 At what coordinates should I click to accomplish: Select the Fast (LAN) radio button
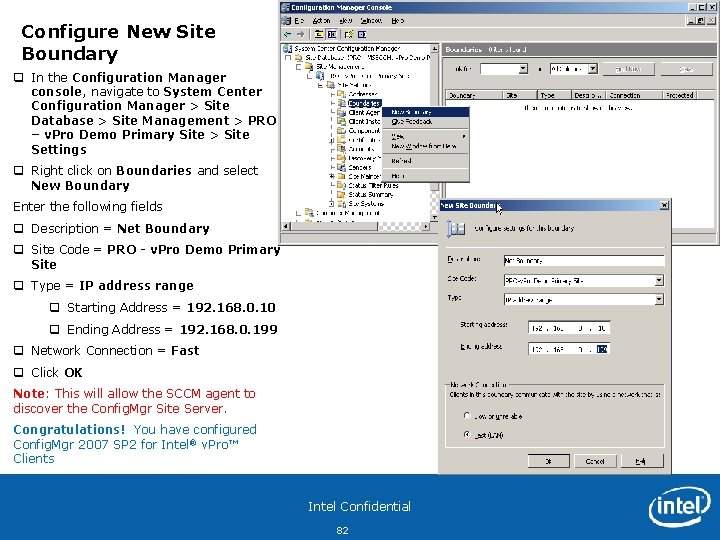coord(467,434)
